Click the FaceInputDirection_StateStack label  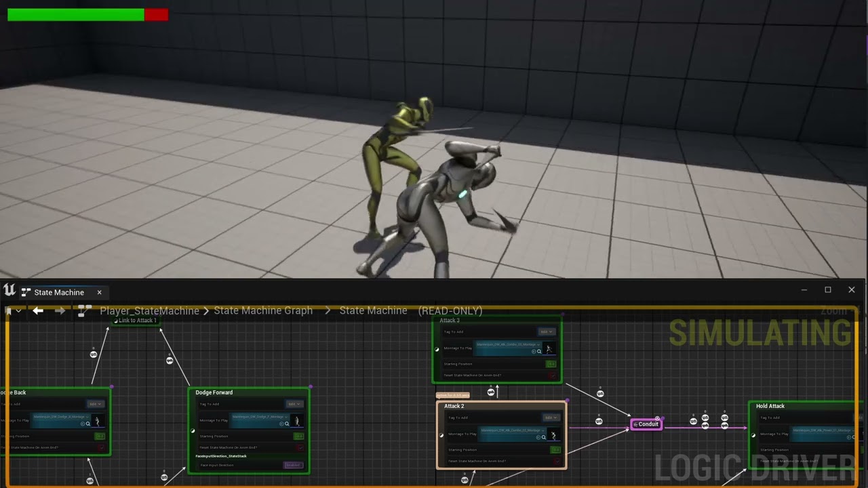[221, 456]
